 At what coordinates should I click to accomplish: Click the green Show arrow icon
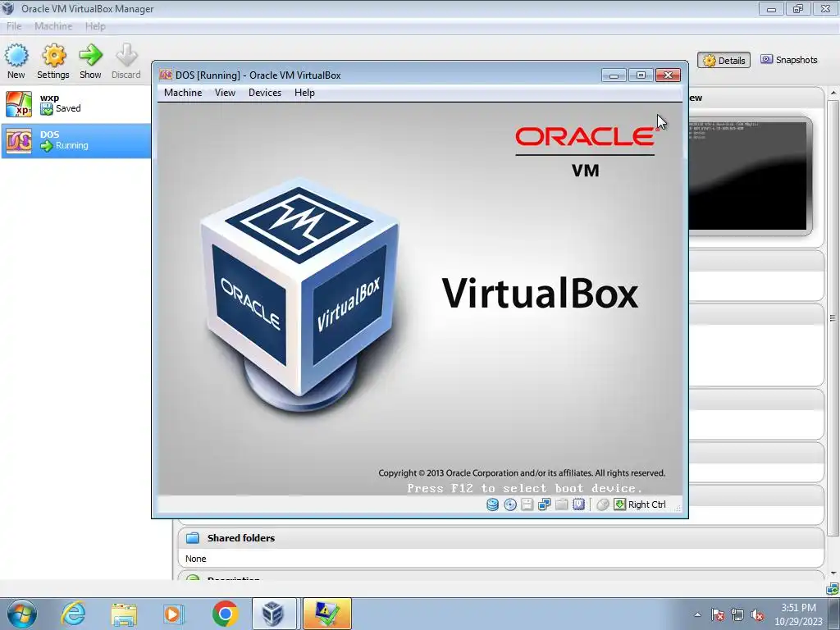(x=90, y=55)
